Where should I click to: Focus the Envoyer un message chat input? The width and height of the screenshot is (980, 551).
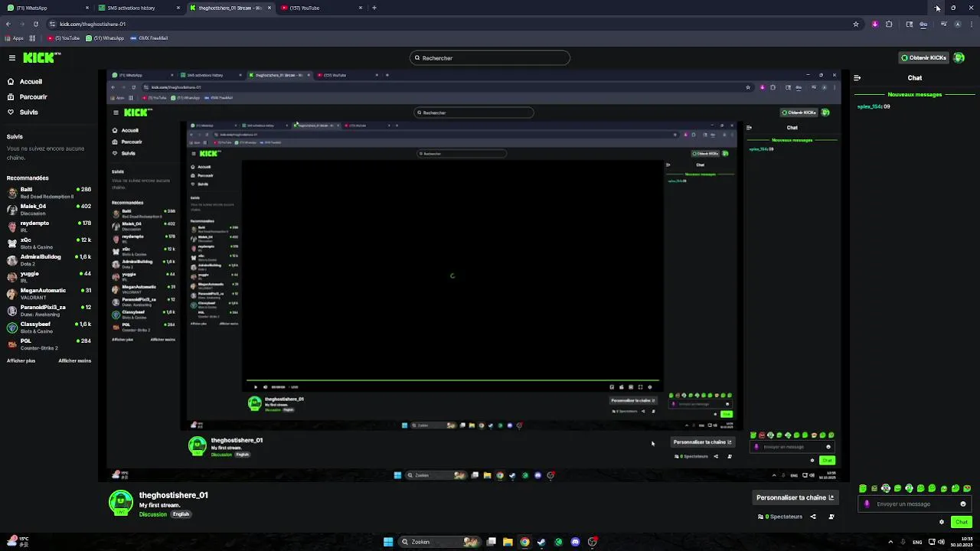(x=914, y=504)
